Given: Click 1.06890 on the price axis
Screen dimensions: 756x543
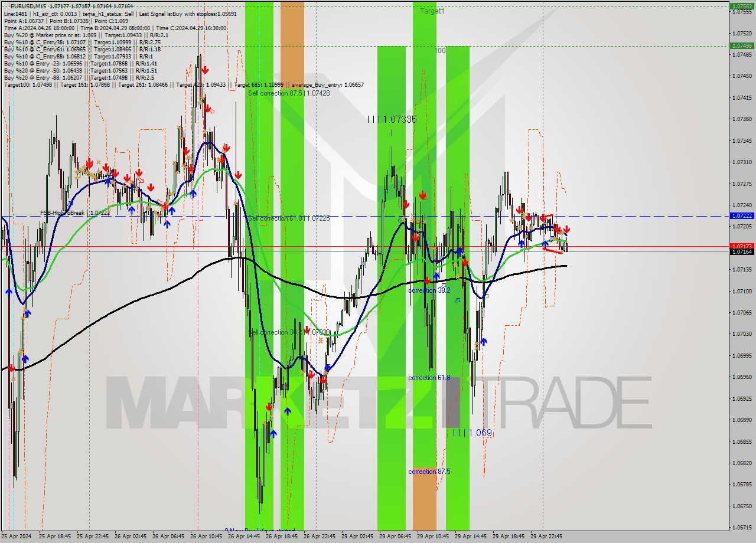Looking at the screenshot, I should point(742,420).
